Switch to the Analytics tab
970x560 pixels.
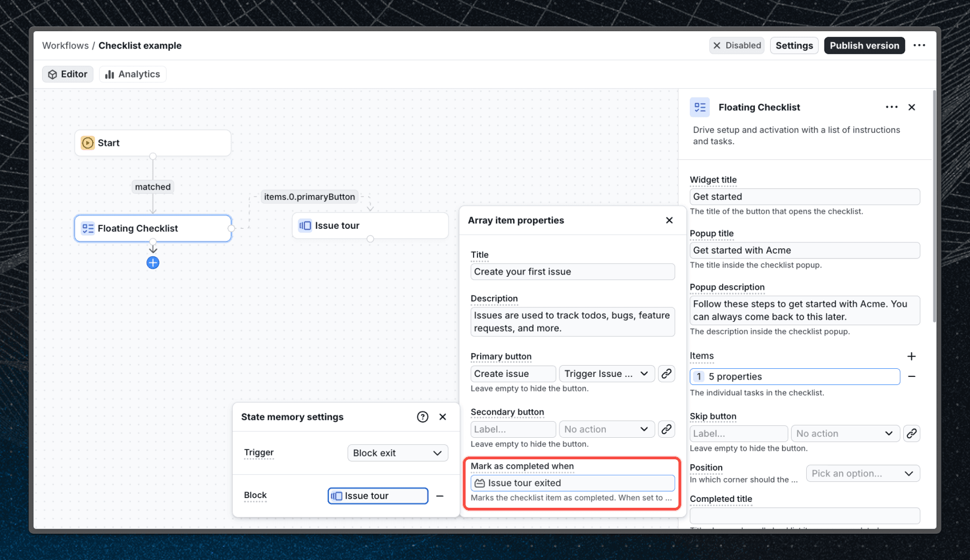coord(133,74)
